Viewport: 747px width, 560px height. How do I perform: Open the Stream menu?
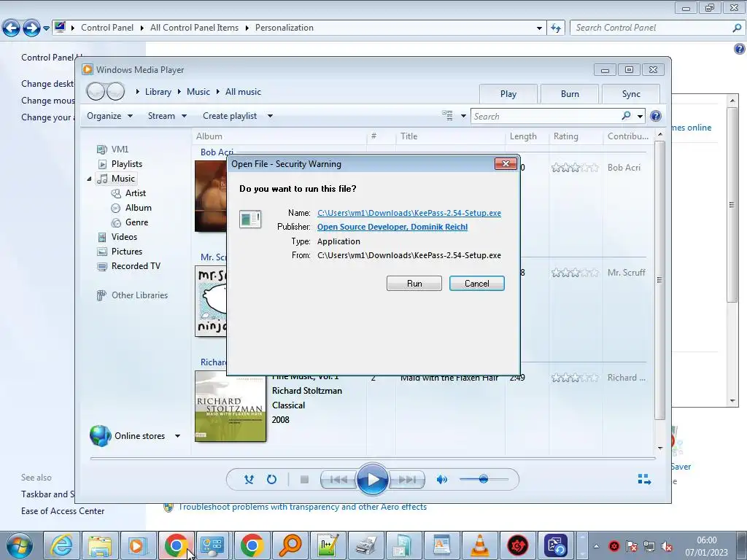pos(167,116)
